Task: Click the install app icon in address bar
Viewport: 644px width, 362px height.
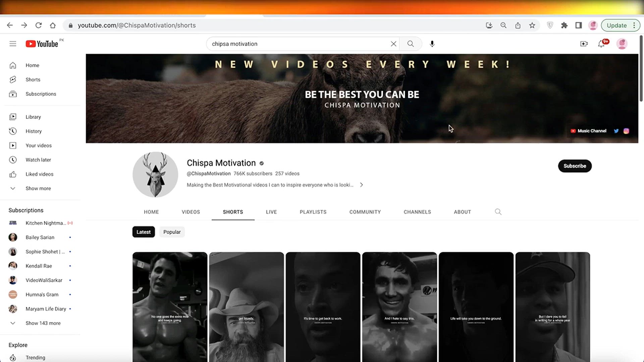Action: pos(489,25)
